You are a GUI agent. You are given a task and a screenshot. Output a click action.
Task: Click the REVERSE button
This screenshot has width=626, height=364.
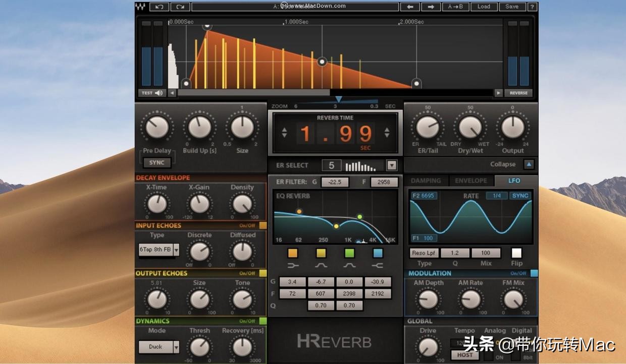point(518,93)
